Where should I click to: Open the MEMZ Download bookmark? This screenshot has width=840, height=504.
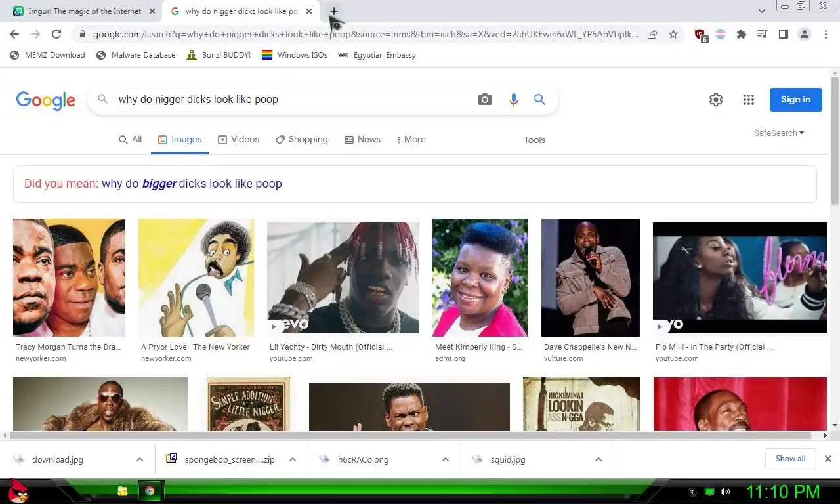(x=47, y=55)
